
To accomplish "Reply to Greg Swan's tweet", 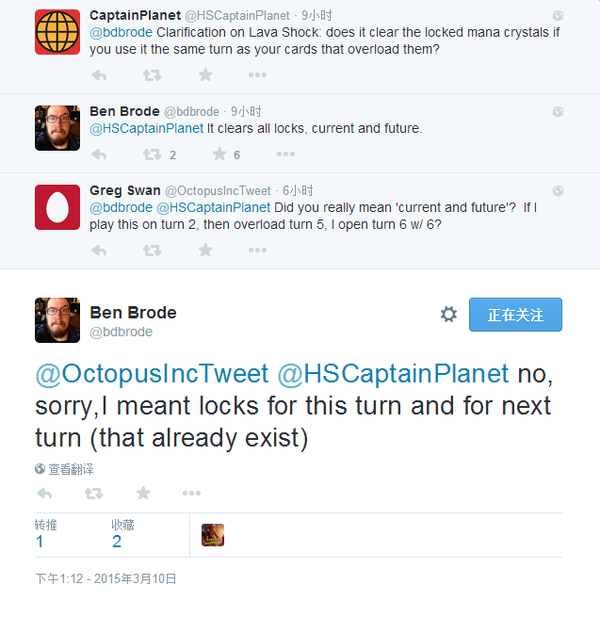I will point(99,249).
